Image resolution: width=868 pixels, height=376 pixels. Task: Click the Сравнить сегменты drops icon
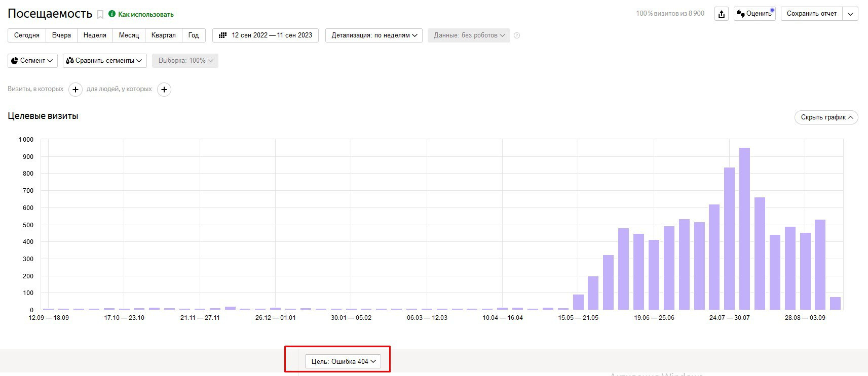(x=70, y=61)
